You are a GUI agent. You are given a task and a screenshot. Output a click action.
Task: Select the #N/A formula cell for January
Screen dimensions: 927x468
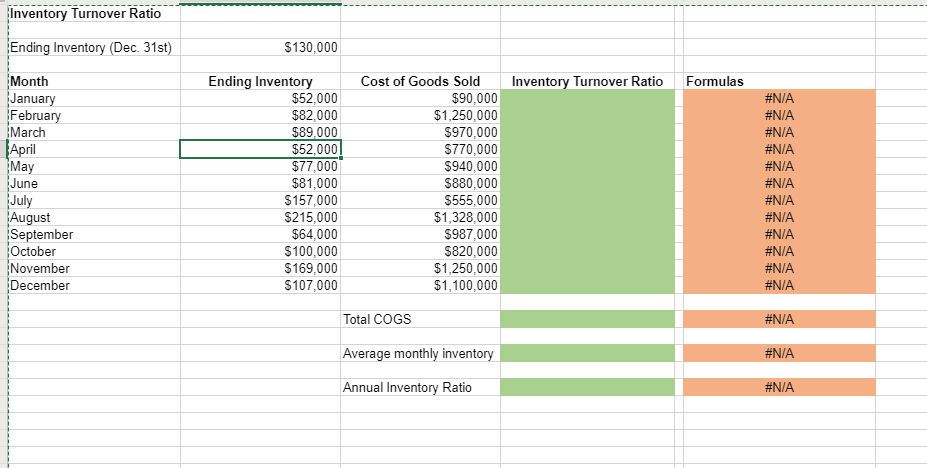coord(779,99)
